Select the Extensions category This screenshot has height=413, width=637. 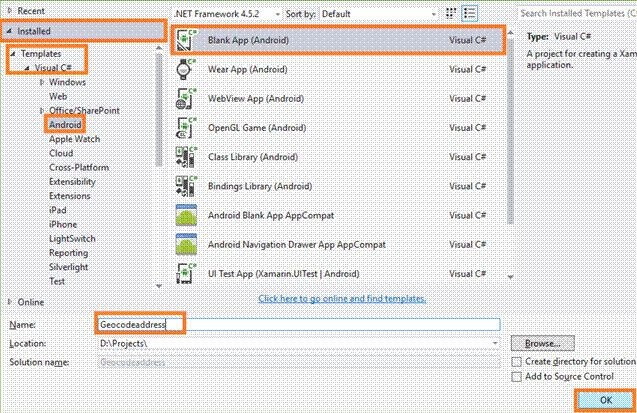point(69,196)
